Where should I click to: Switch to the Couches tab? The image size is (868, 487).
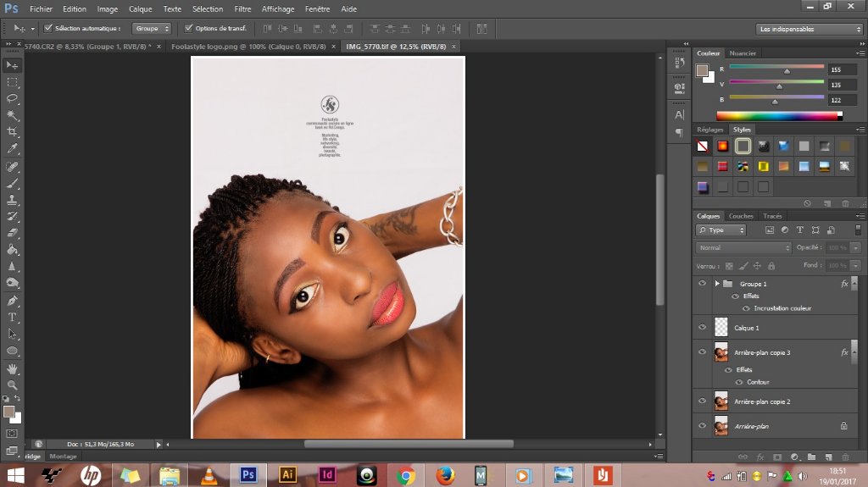pos(741,216)
